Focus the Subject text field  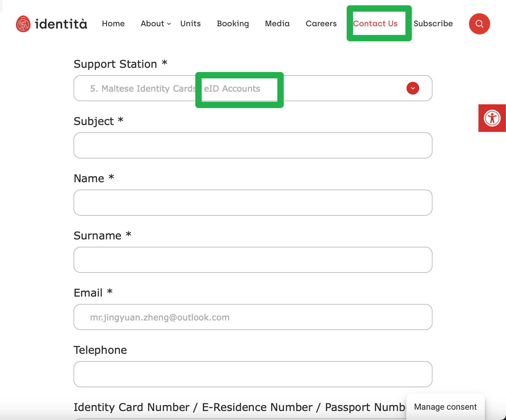(253, 145)
